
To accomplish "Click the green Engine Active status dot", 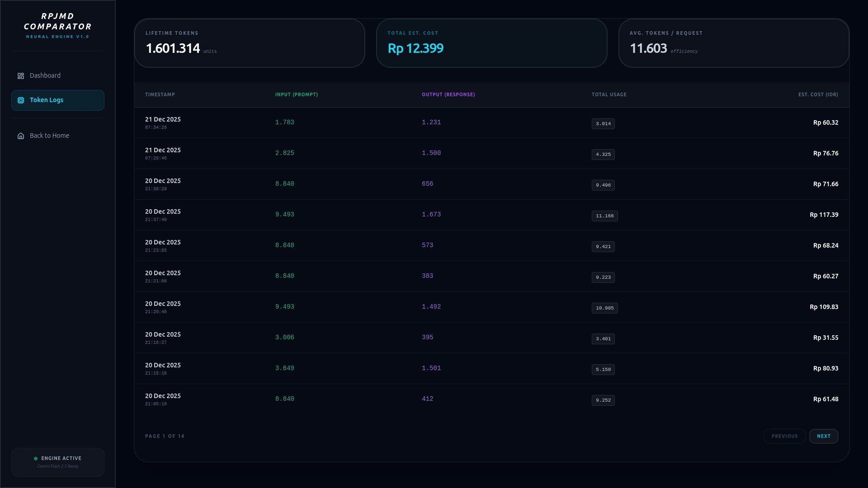I will coord(36,459).
